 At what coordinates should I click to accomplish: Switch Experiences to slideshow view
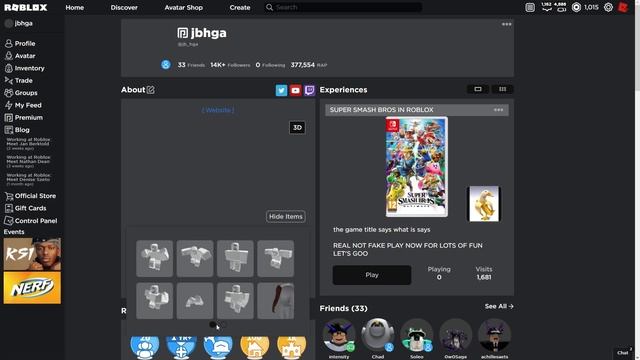point(478,89)
